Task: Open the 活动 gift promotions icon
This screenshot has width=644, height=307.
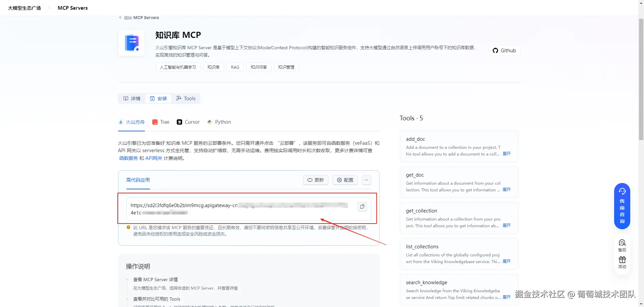Action: pos(622,262)
